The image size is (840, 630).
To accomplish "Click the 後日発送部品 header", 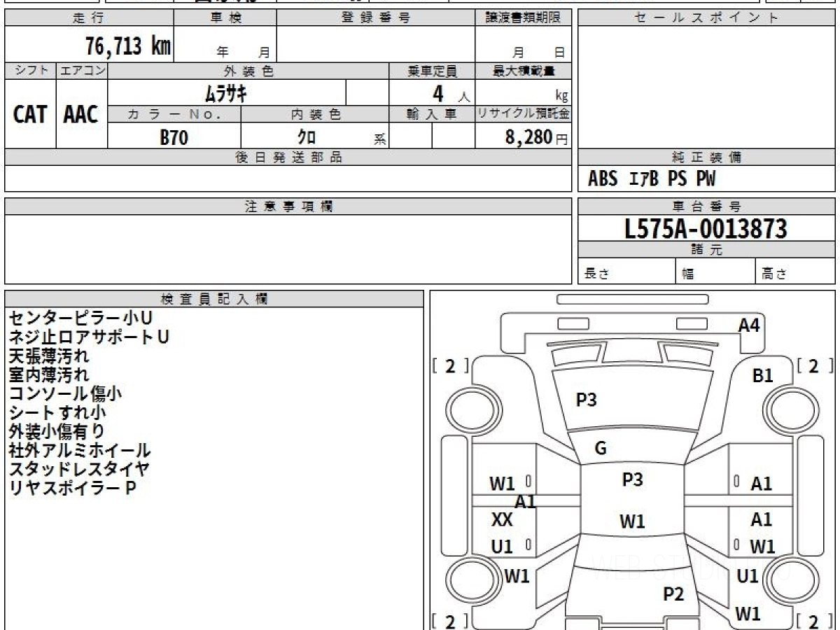I will 288,157.
